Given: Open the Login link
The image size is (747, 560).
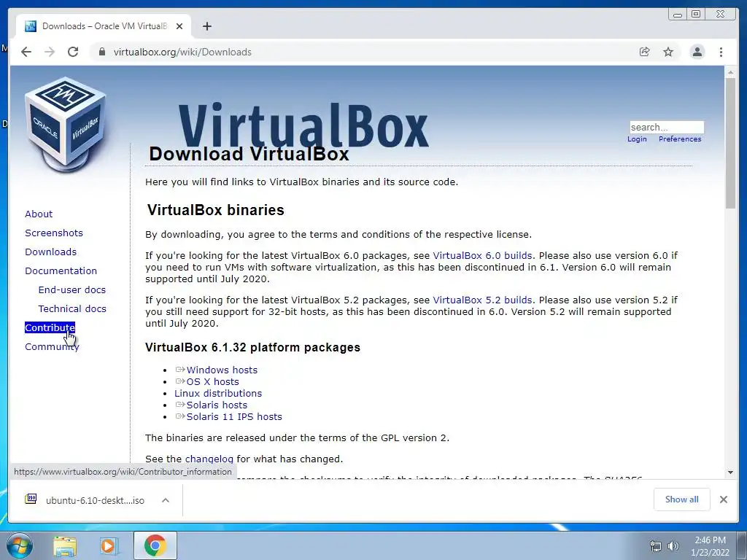Looking at the screenshot, I should (x=637, y=139).
